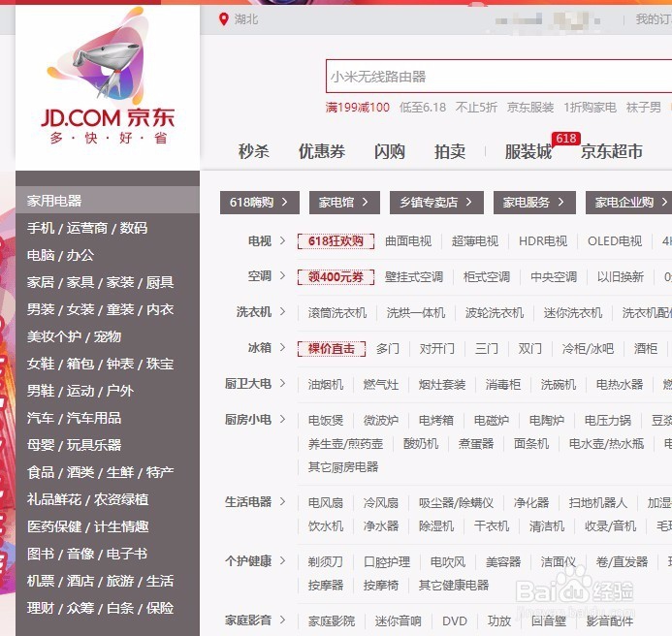
Task: Click the search input field
Action: (498, 77)
